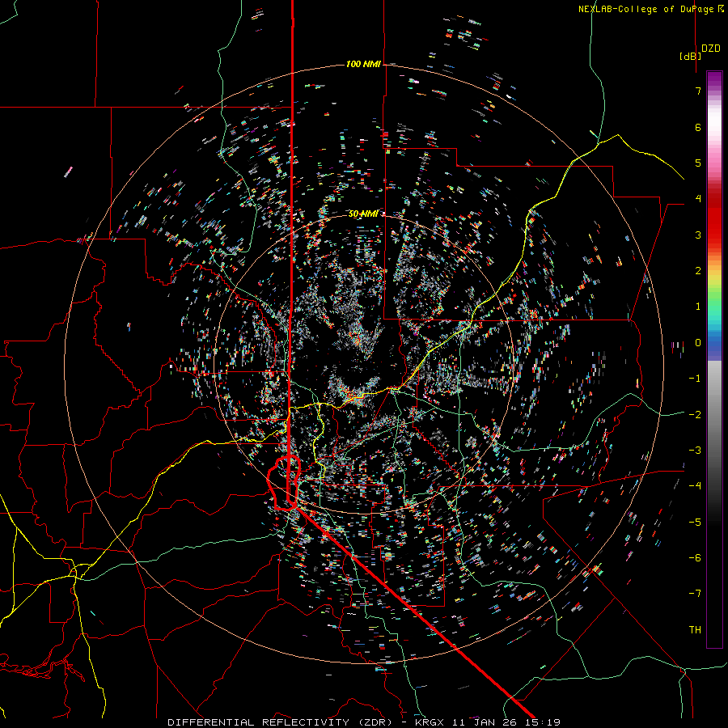Click the -7 value on the scale

pyautogui.click(x=695, y=594)
